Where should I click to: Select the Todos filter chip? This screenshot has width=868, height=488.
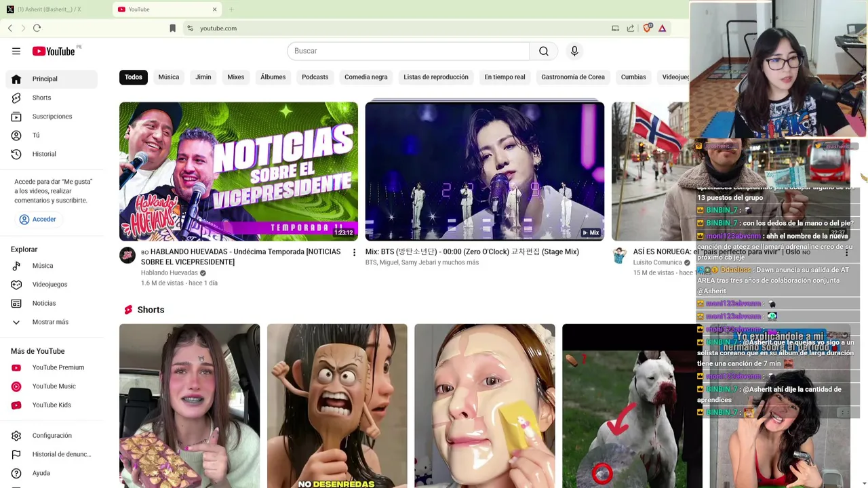click(134, 77)
